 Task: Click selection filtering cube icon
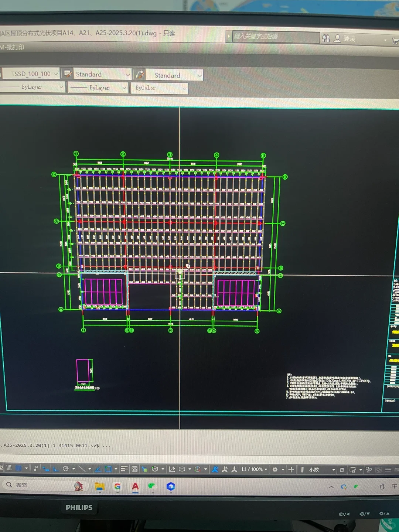point(182,469)
